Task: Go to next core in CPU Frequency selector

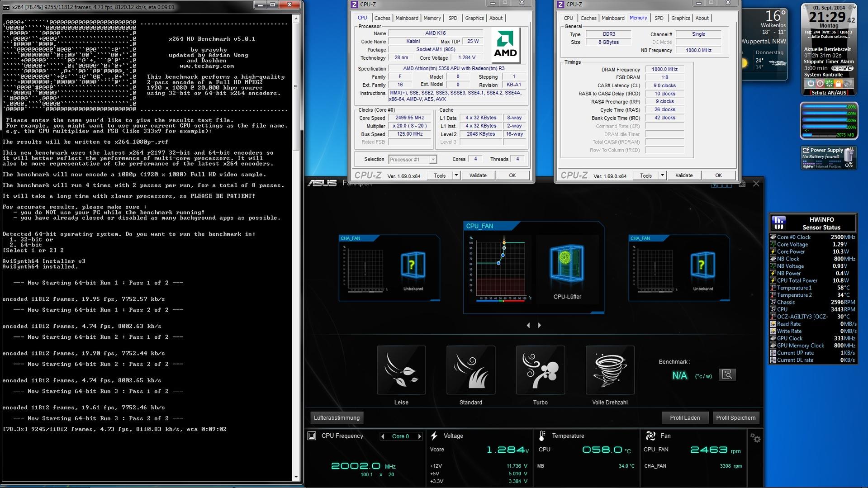Action: (x=419, y=436)
